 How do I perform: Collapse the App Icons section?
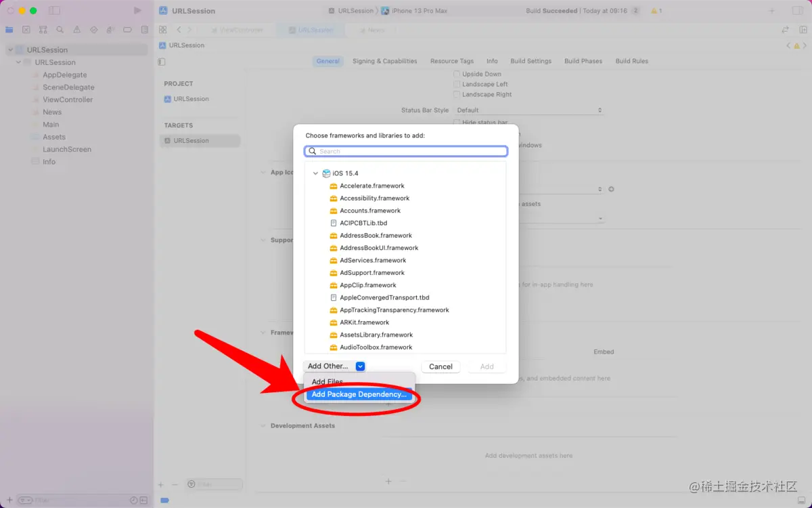point(263,172)
